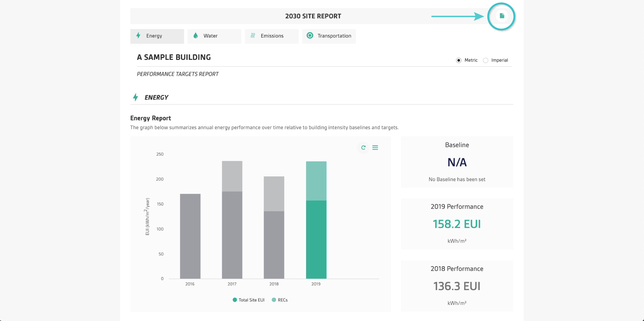Click the 158.2 EUI performance value
Screen dimensions: 644x321
(457, 224)
